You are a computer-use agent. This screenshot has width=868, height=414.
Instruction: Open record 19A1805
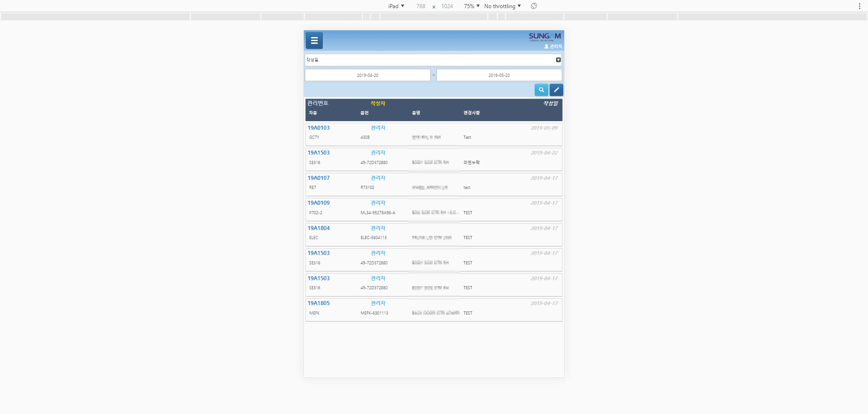click(318, 303)
